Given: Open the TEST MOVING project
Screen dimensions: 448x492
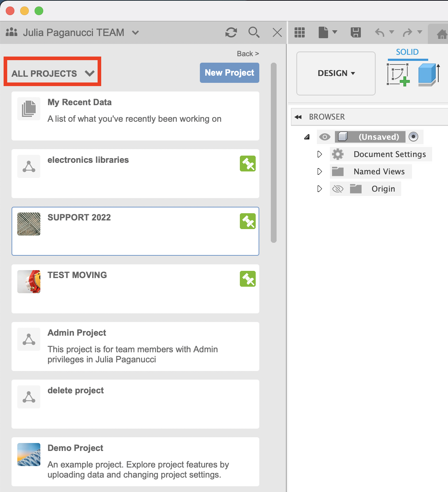Looking at the screenshot, I should [135, 289].
